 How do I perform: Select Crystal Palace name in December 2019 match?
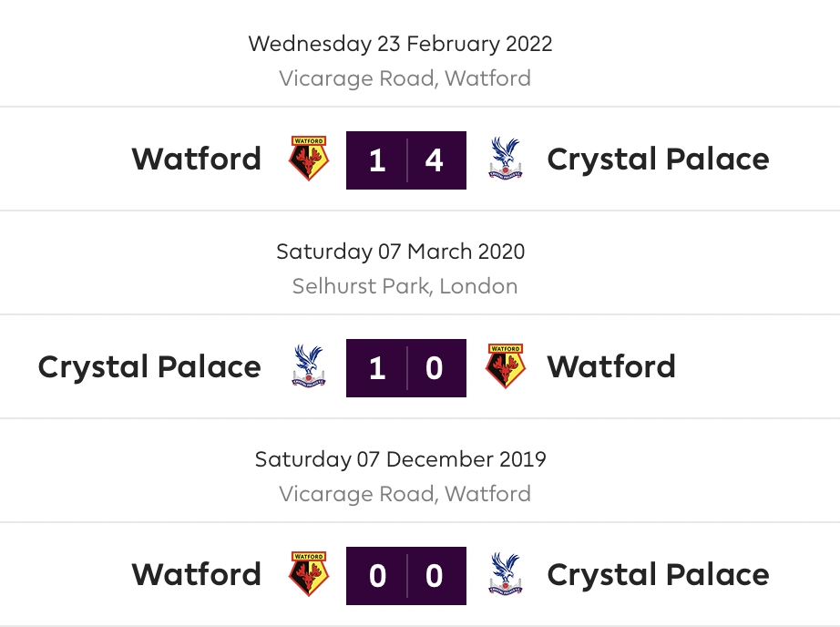658,575
